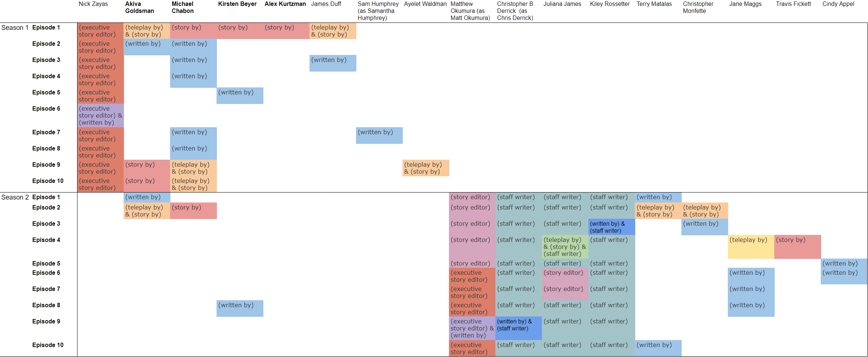Screen dimensions: 868x357
Task: Select Kiley Rossetter's (written by) & (staff writer) cell
Action: pos(612,227)
